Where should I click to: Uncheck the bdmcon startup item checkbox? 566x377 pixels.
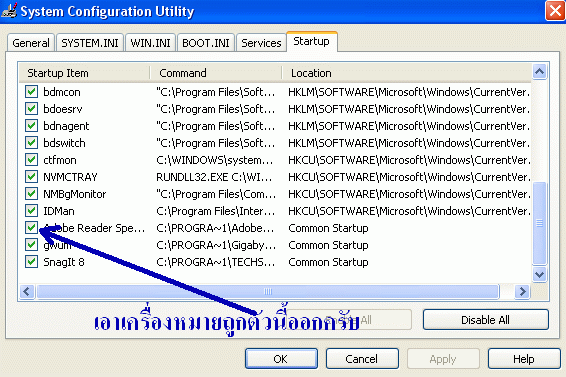point(31,92)
